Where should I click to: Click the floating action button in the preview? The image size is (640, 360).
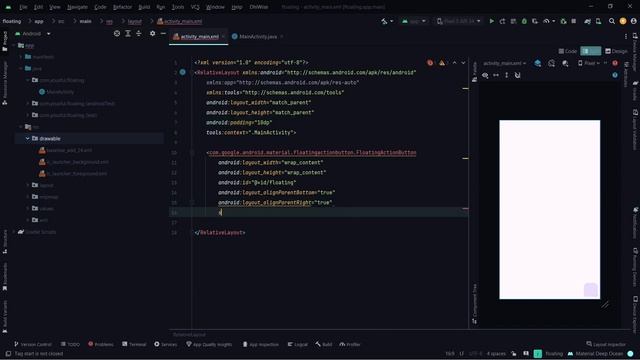coord(591,290)
